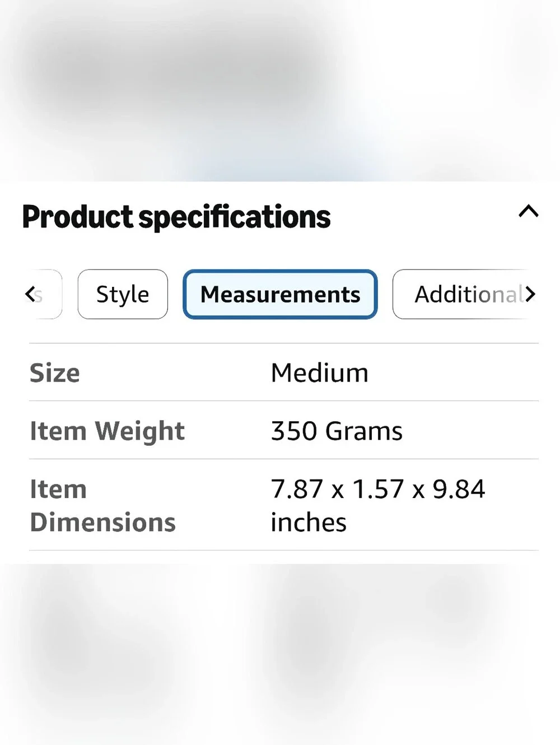Switch to the Style tab
This screenshot has height=745, width=560.
pos(123,294)
